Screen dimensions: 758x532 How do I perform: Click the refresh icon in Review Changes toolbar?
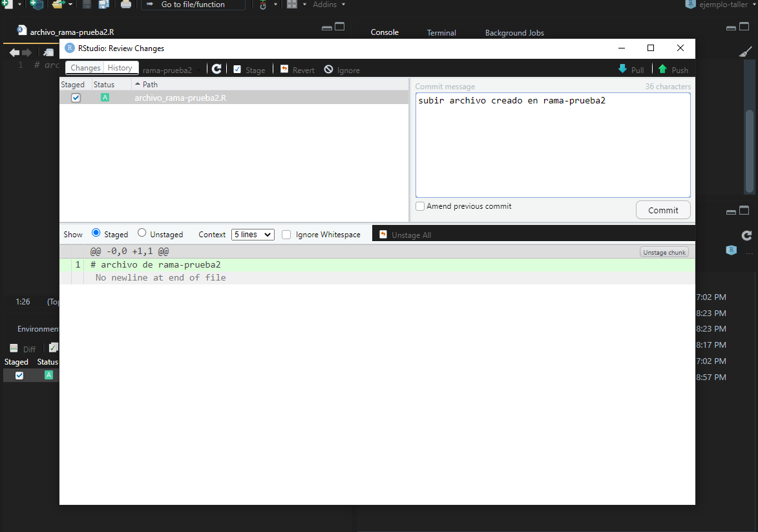[216, 69]
